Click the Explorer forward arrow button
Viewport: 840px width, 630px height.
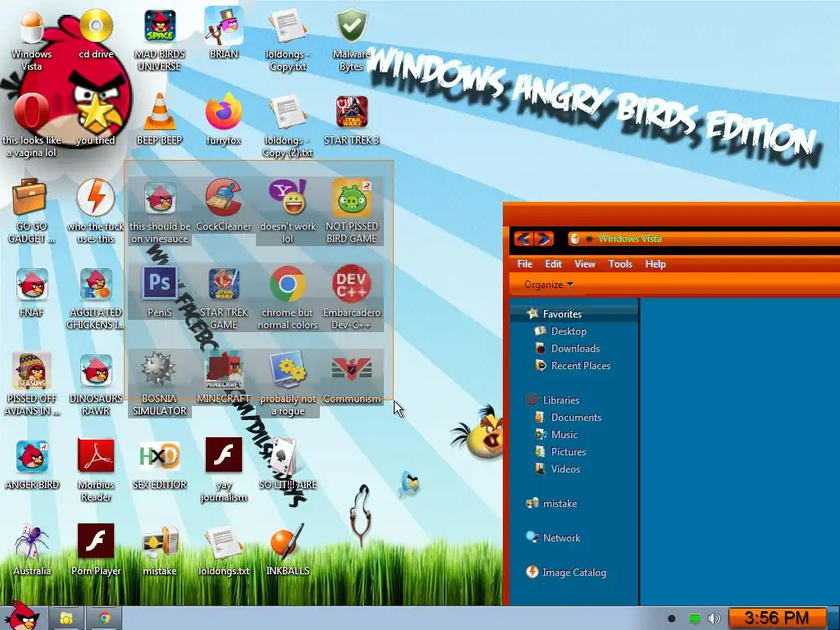point(544,239)
